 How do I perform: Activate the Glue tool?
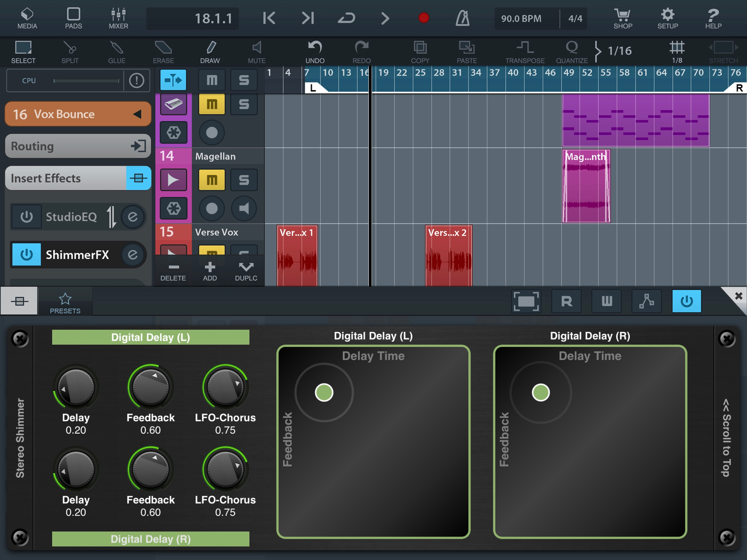(116, 52)
